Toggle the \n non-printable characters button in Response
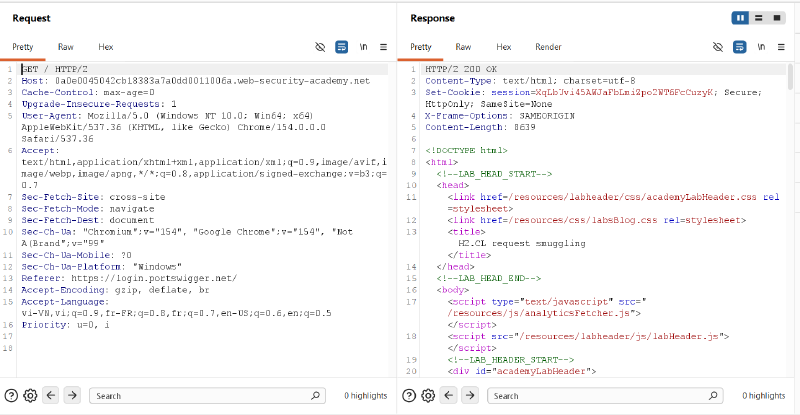800x415 pixels. (761, 47)
